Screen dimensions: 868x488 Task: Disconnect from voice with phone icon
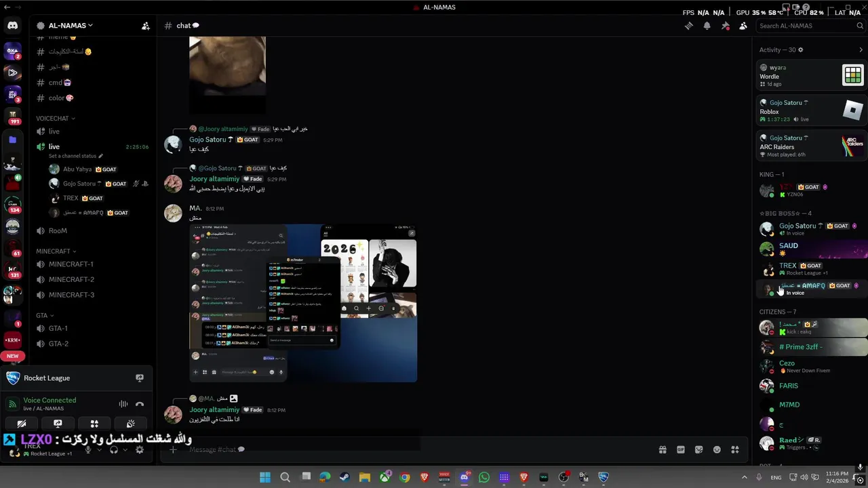coord(140,404)
